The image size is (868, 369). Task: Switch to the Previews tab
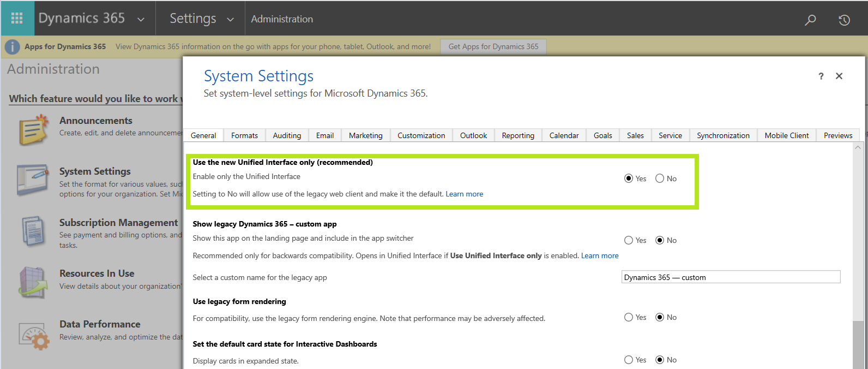(838, 135)
